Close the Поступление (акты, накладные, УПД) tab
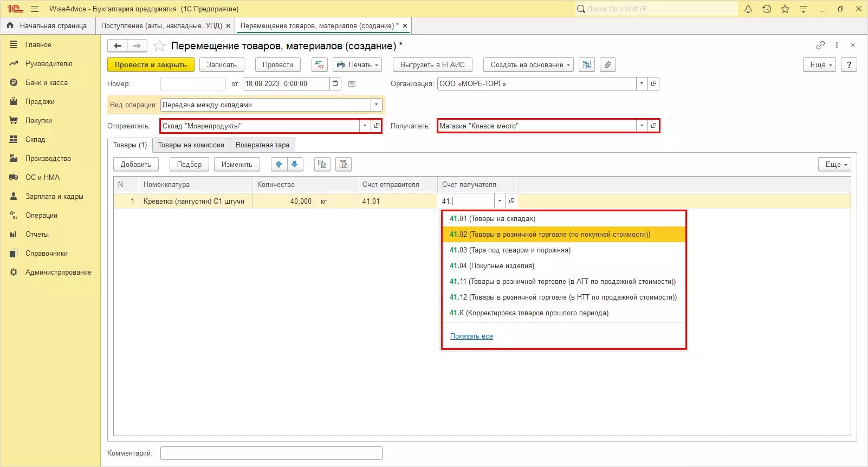 pos(228,25)
